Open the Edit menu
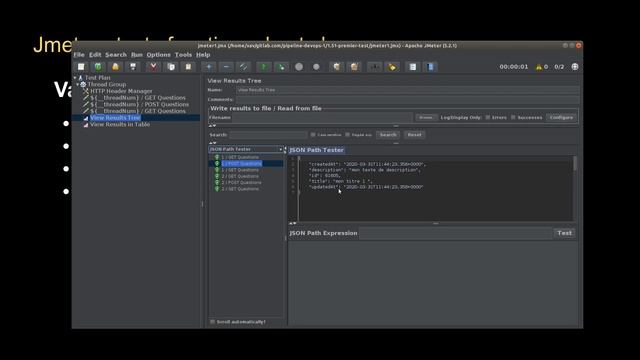Screen dimensions: 640x360 [95, 55]
